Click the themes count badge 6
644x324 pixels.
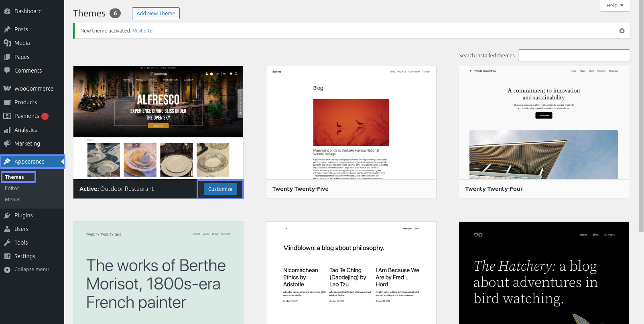pos(115,13)
